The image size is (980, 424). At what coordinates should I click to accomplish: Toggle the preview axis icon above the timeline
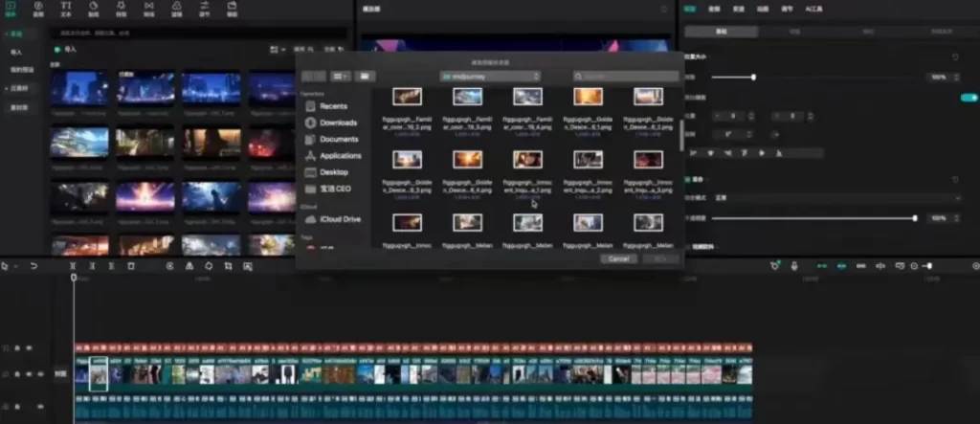pos(880,266)
